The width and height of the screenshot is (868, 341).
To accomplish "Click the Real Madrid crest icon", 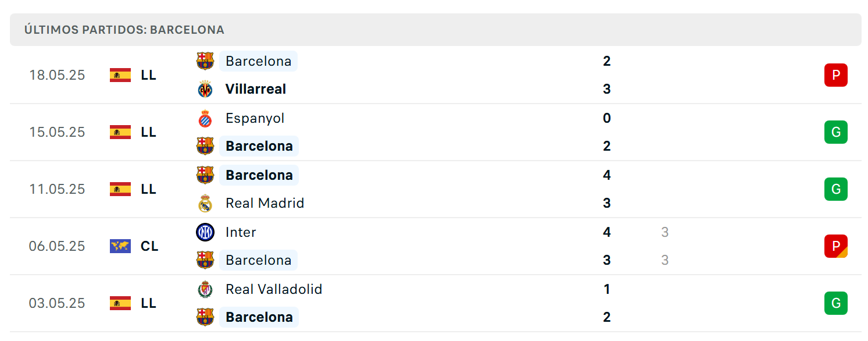I will point(205,203).
